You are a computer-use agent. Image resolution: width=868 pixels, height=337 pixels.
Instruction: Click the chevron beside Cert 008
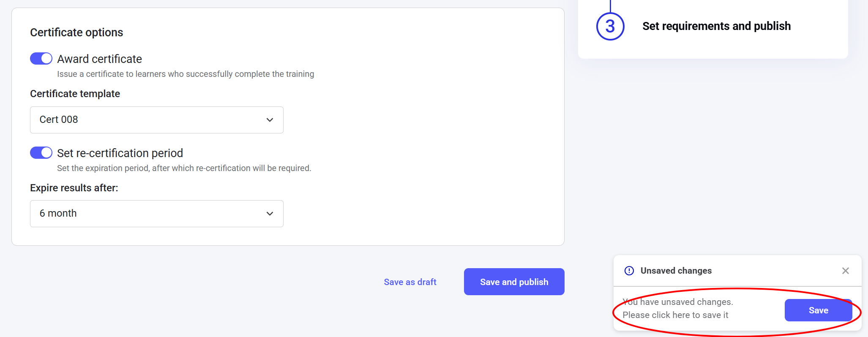point(270,120)
